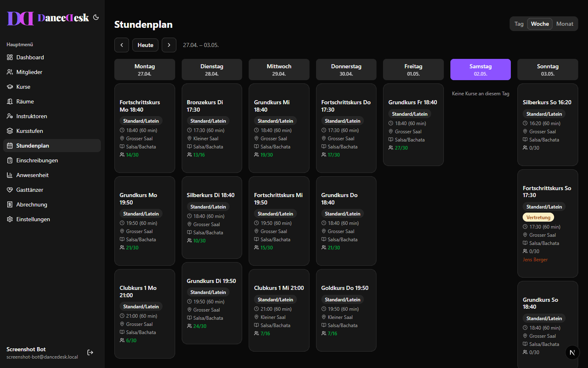The width and height of the screenshot is (588, 368).
Task: Select the Sonntag 03.05. day header
Action: click(548, 70)
